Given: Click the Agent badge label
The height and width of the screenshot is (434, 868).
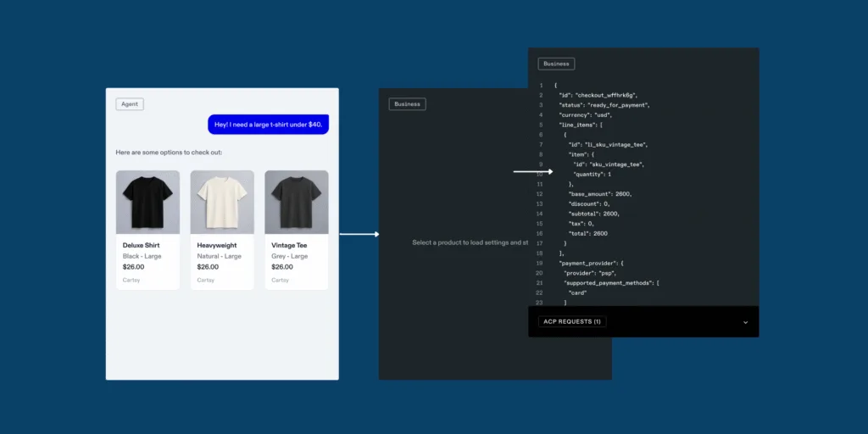Looking at the screenshot, I should [130, 104].
